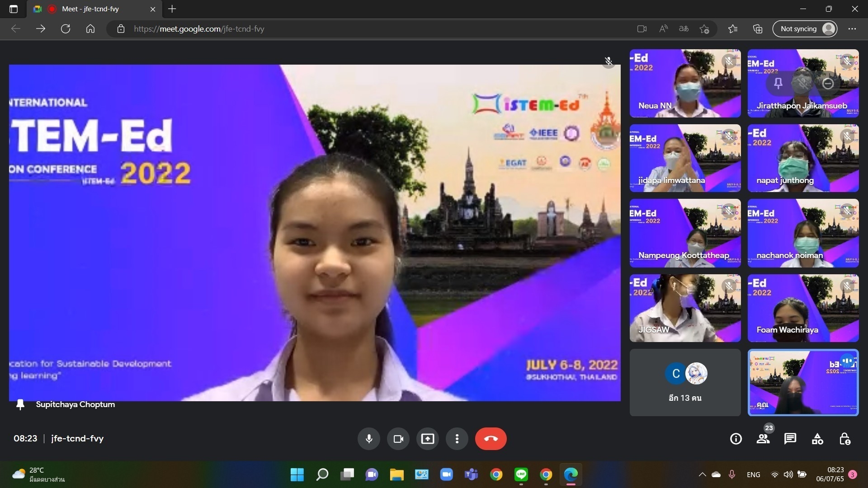Select the Neua NN video tile
This screenshot has height=488, width=868.
pyautogui.click(x=685, y=83)
